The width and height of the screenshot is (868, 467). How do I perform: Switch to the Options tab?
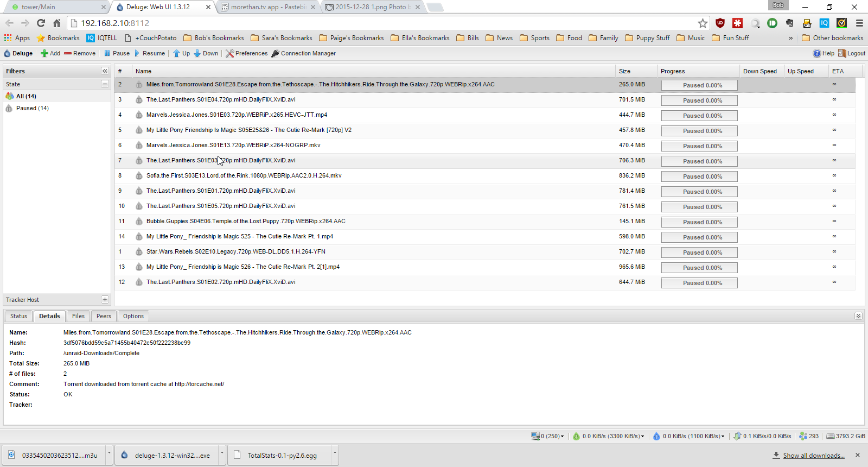pyautogui.click(x=133, y=316)
